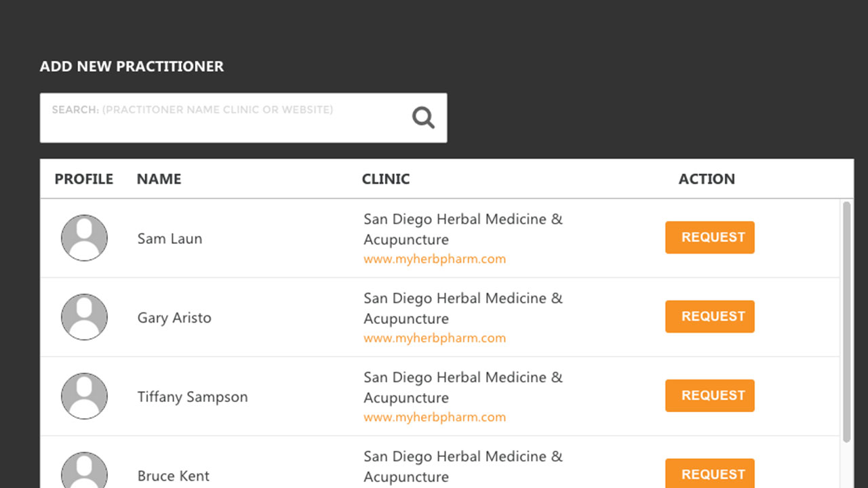Open Gary Aristo's profile avatar
Viewport: 868px width, 488px height.
click(x=84, y=317)
